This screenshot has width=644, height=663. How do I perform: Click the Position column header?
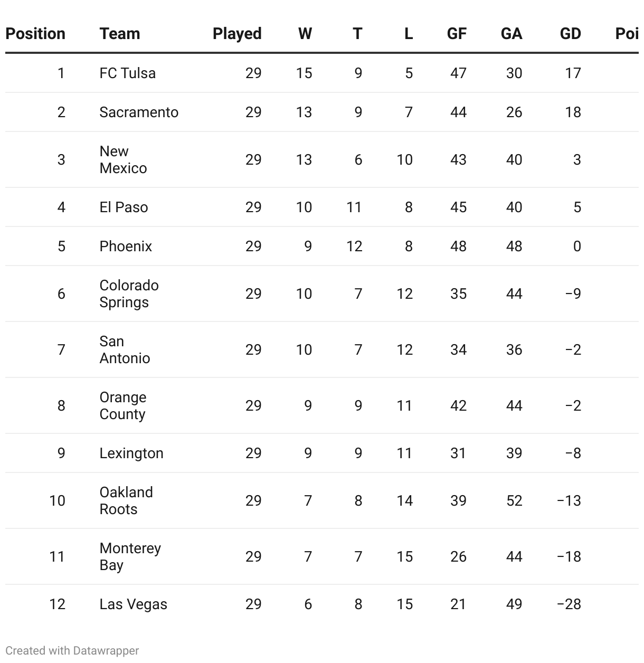click(35, 34)
